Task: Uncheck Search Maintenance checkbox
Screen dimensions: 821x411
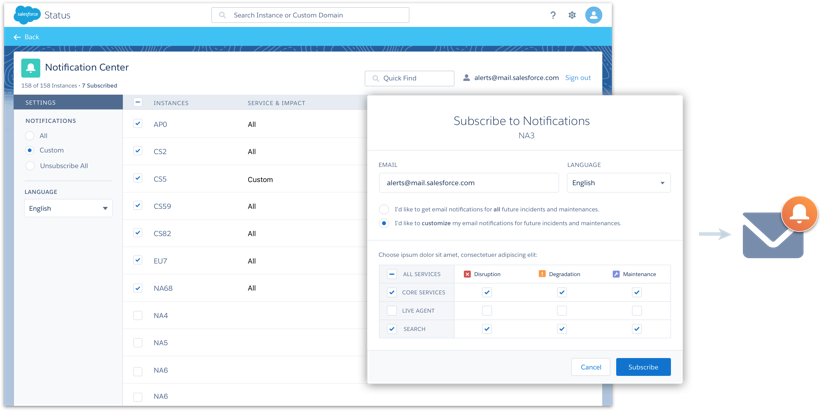Action: 637,329
